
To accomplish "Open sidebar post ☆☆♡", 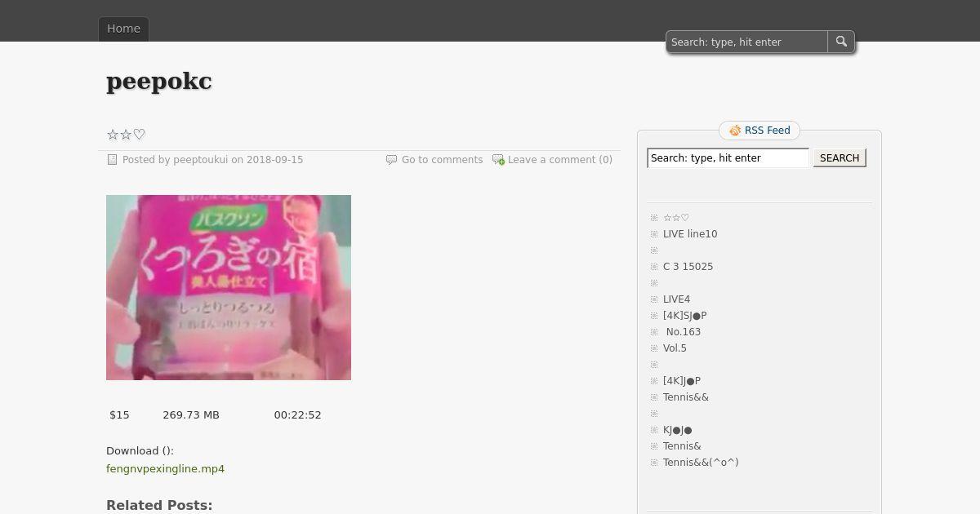I will (x=676, y=218).
